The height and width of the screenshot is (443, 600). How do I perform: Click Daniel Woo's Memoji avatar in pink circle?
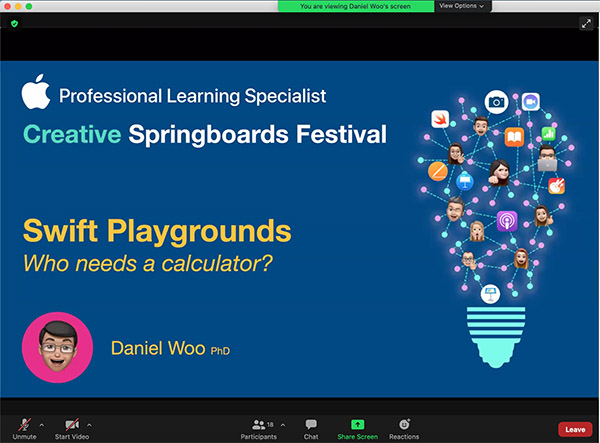coord(57,347)
